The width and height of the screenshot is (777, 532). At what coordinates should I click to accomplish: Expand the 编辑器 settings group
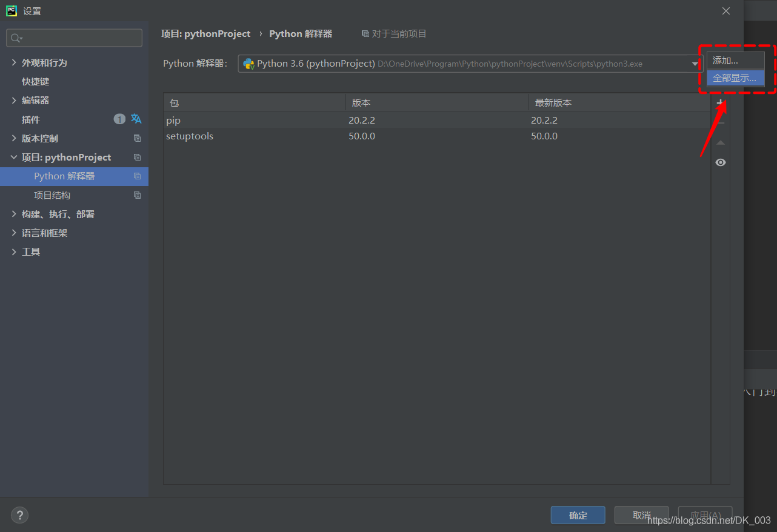tap(14, 100)
